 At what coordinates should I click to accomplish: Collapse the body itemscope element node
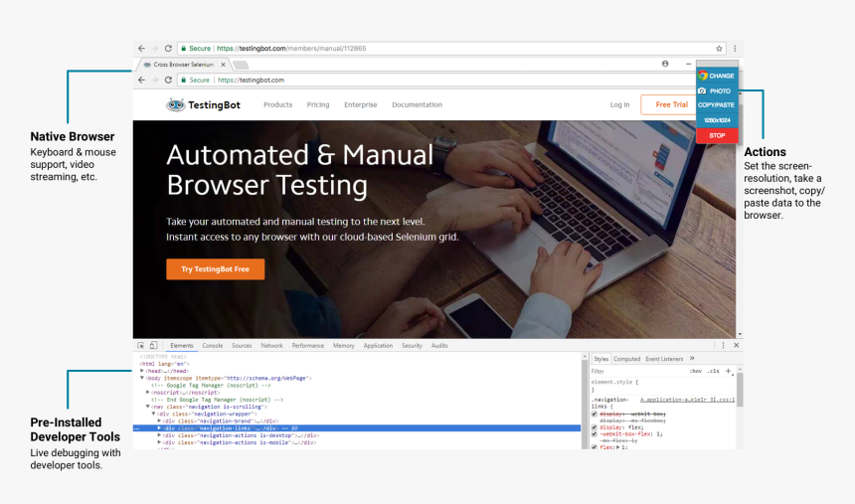pyautogui.click(x=142, y=378)
